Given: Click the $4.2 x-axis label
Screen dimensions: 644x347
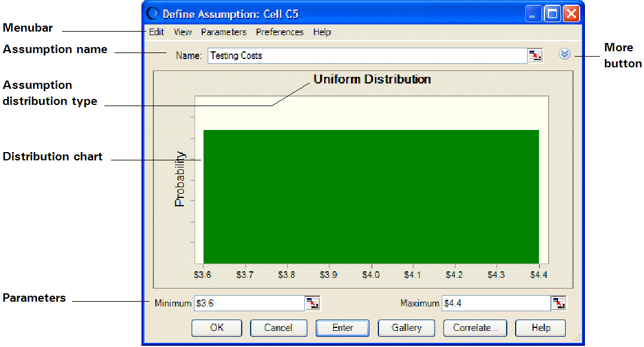Looking at the screenshot, I should tap(454, 275).
